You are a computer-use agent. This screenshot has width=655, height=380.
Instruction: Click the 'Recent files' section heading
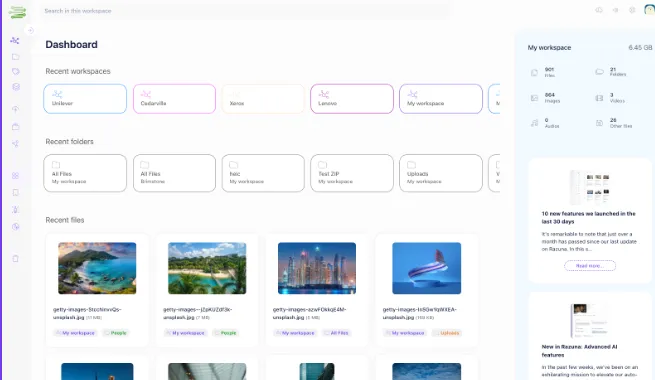(x=65, y=220)
